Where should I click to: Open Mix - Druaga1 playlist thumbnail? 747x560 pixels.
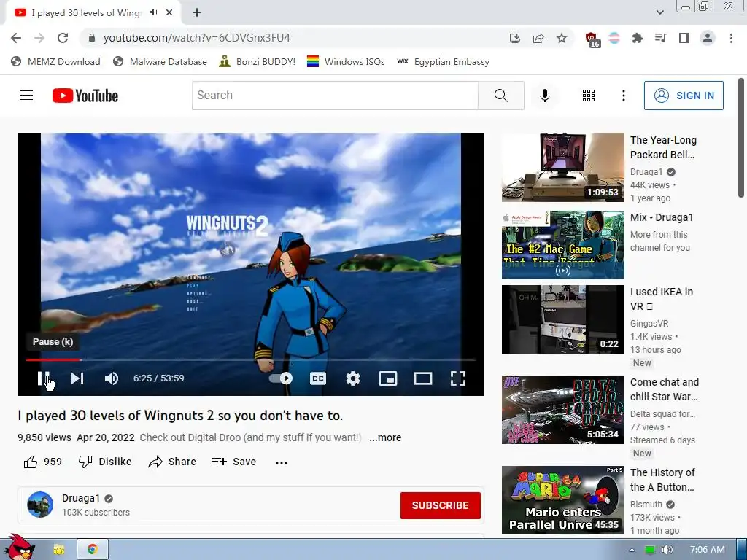(x=562, y=245)
